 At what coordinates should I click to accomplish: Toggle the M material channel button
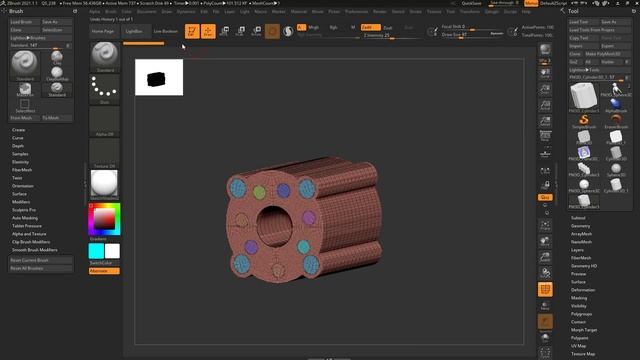click(353, 27)
